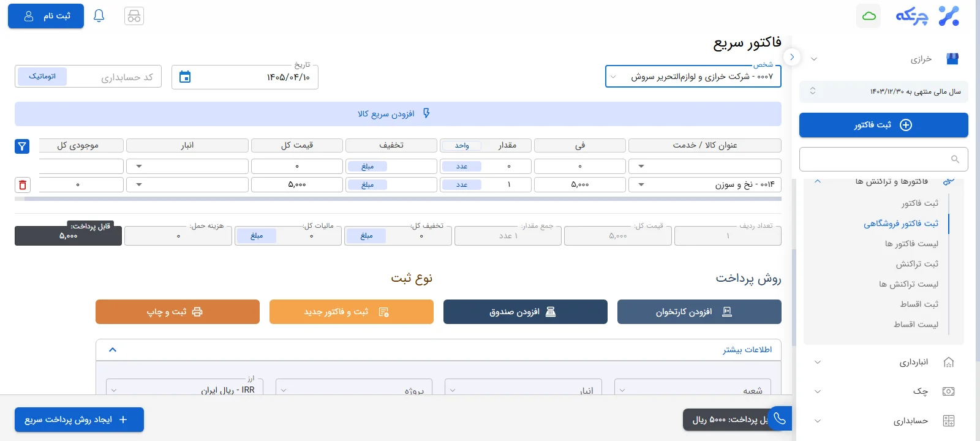Screen dimensions: 980x441
Task: Expand the انبارداری menu
Action: tap(818, 362)
